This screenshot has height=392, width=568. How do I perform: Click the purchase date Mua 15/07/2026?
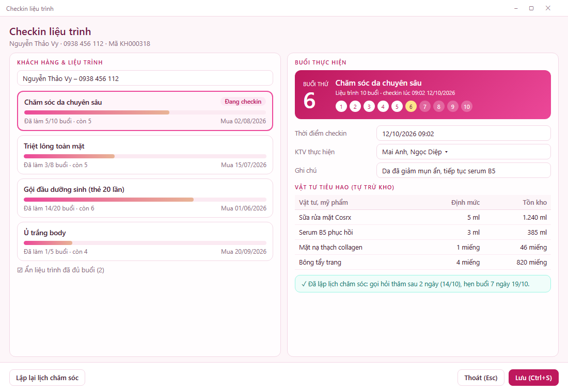pyautogui.click(x=244, y=165)
